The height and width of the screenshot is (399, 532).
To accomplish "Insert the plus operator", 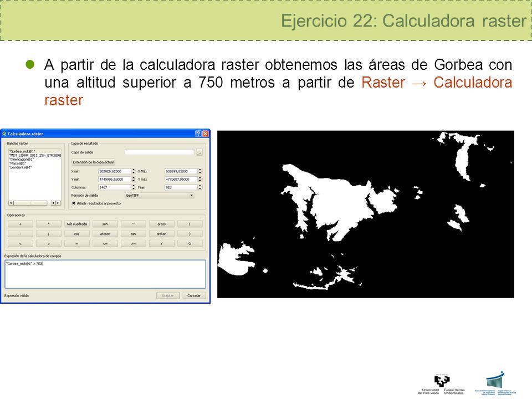I will coord(21,224).
